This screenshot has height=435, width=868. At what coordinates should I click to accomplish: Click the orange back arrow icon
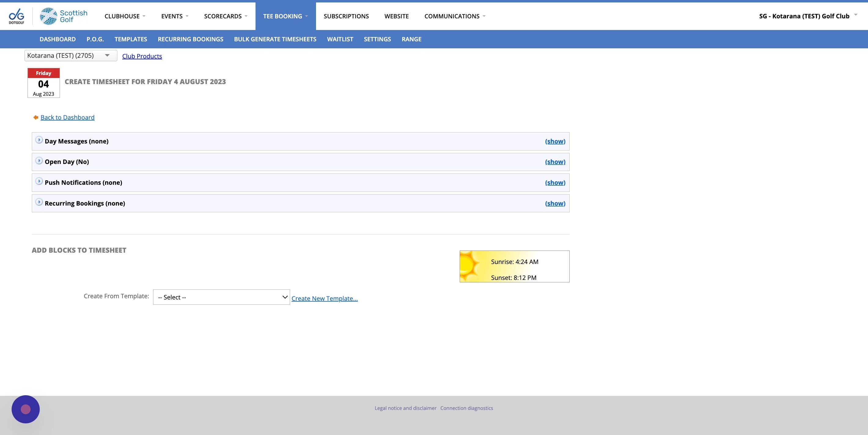point(36,117)
